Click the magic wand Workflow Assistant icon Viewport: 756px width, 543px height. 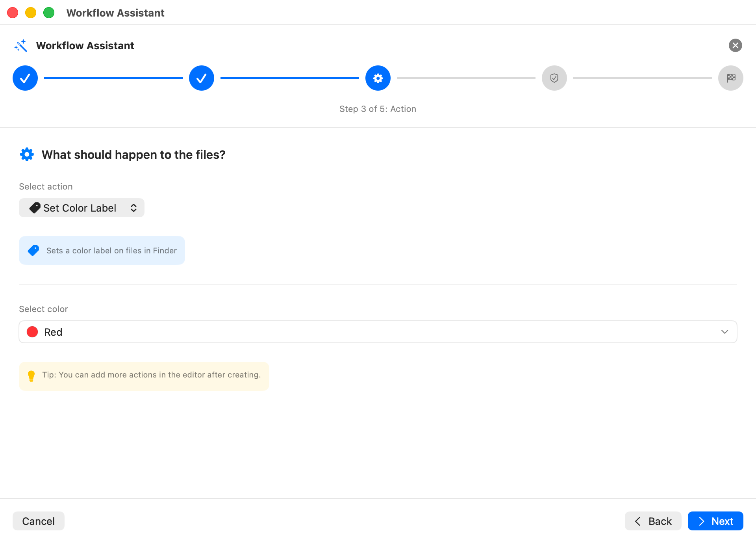pyautogui.click(x=21, y=46)
